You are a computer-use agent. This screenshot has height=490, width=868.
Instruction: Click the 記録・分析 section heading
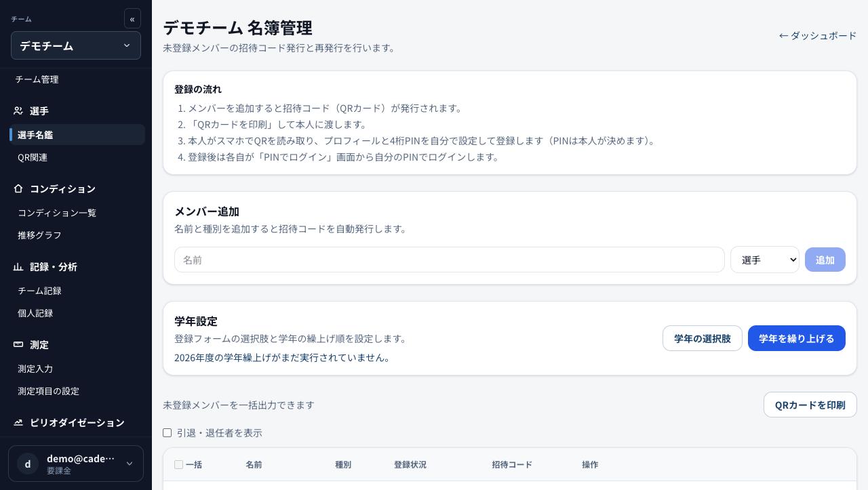coord(54,266)
